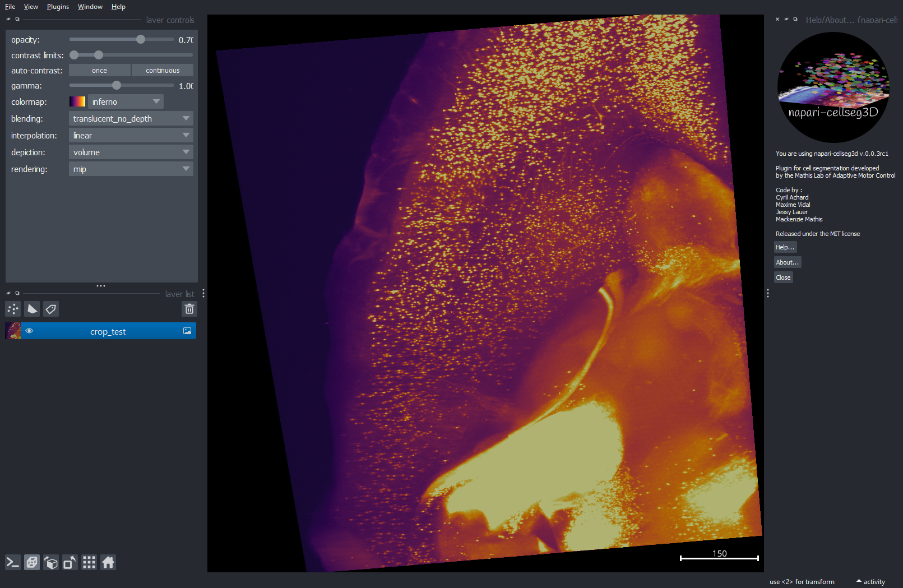Open the File menu
Screen dimensions: 903x588
(10, 7)
